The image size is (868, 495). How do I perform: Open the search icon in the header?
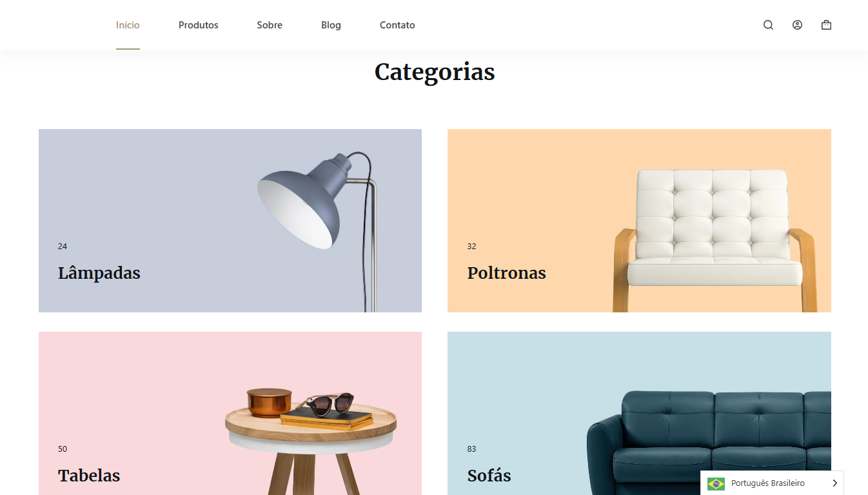click(x=768, y=25)
